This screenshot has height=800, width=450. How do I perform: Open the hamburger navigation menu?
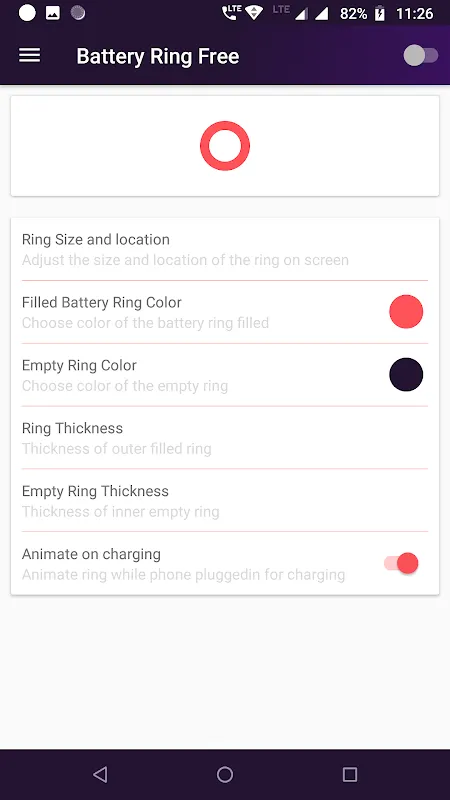[30, 56]
